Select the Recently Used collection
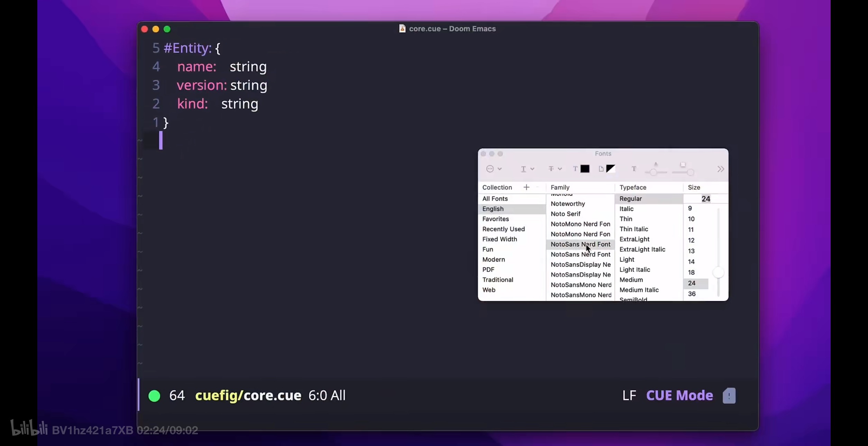Image resolution: width=868 pixels, height=446 pixels. (512, 229)
